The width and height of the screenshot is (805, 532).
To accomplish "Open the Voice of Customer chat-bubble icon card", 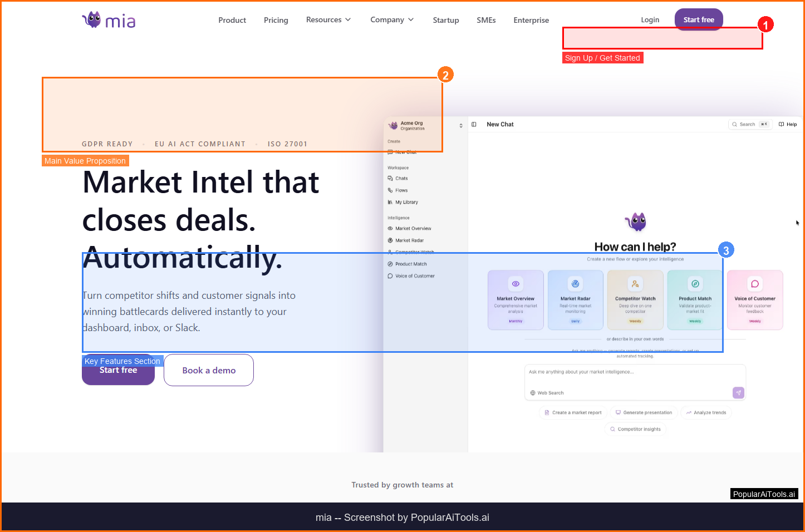I will 754,284.
